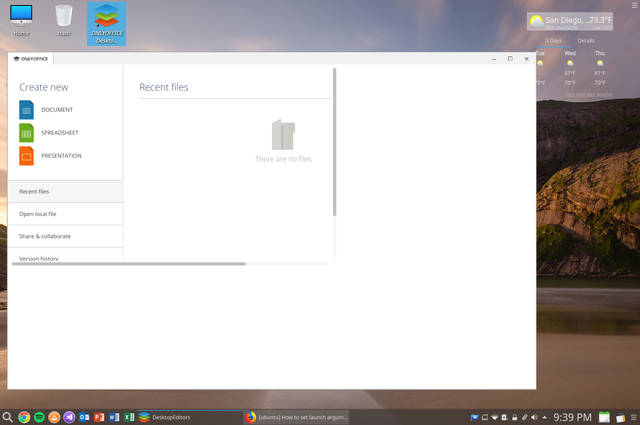Open the Home desktop icon
This screenshot has height=425, width=640.
click(21, 20)
